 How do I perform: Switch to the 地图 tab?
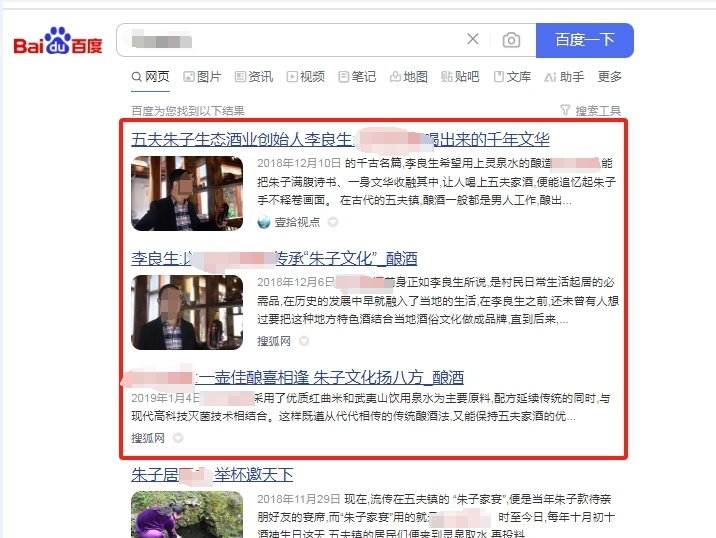pyautogui.click(x=409, y=77)
